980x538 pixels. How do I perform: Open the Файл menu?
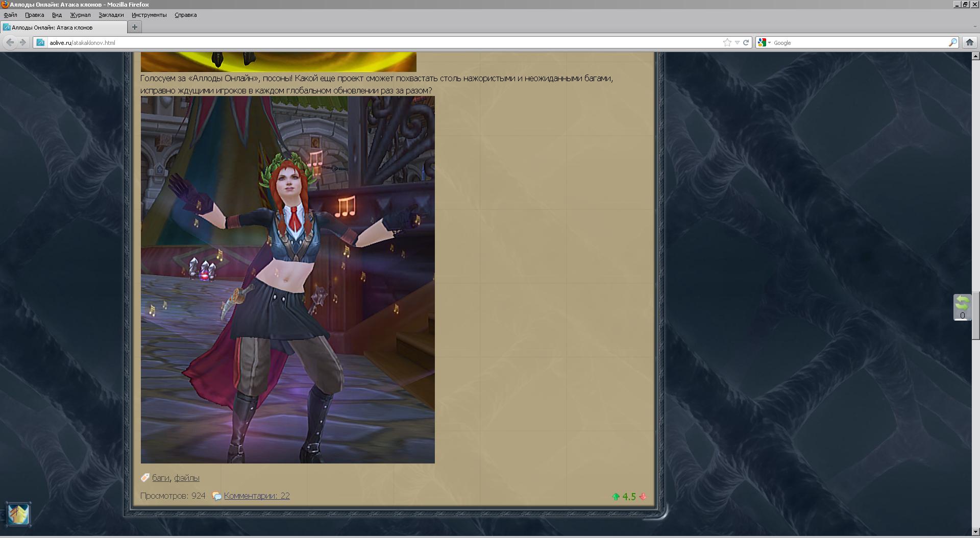click(10, 15)
